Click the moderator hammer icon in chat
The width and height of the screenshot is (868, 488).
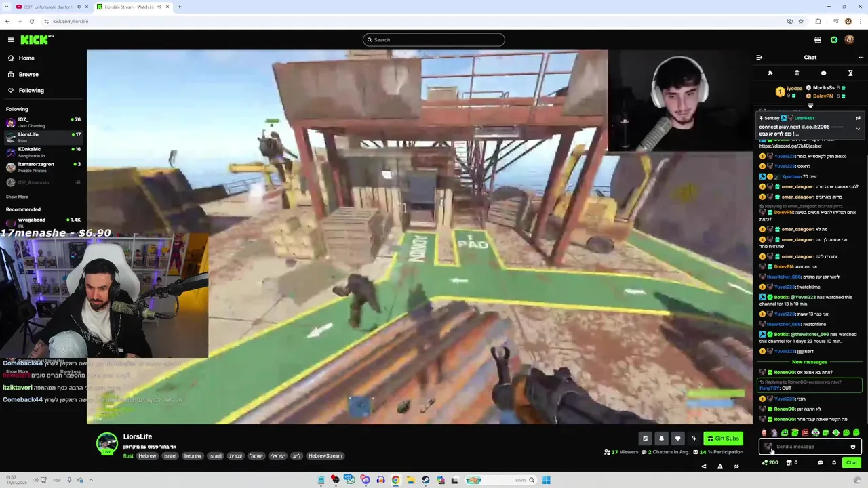pos(770,73)
